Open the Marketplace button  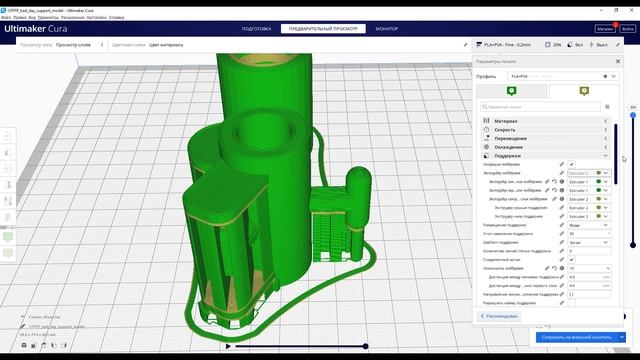[605, 29]
